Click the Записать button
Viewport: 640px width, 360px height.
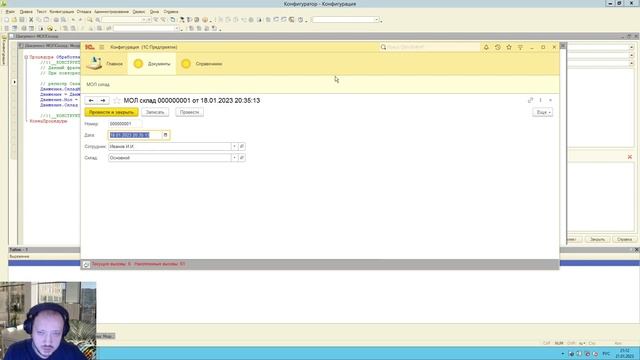[155, 112]
